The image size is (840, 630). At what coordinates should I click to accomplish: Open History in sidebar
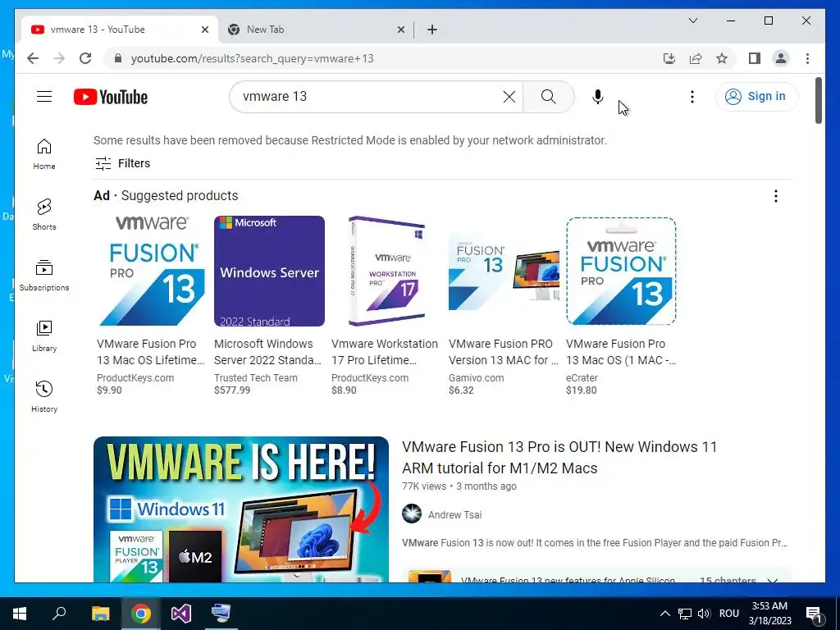(x=44, y=396)
